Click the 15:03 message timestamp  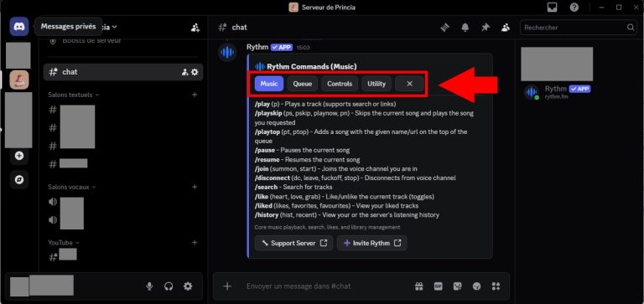303,48
